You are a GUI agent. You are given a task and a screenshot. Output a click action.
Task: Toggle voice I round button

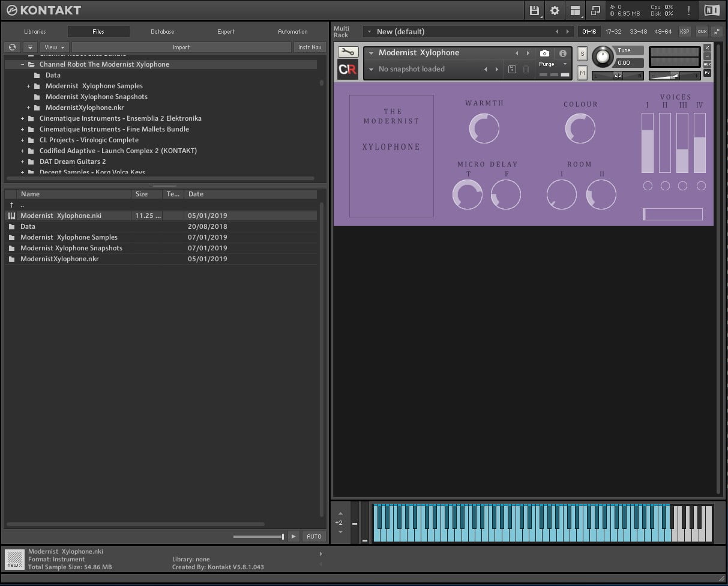click(648, 186)
